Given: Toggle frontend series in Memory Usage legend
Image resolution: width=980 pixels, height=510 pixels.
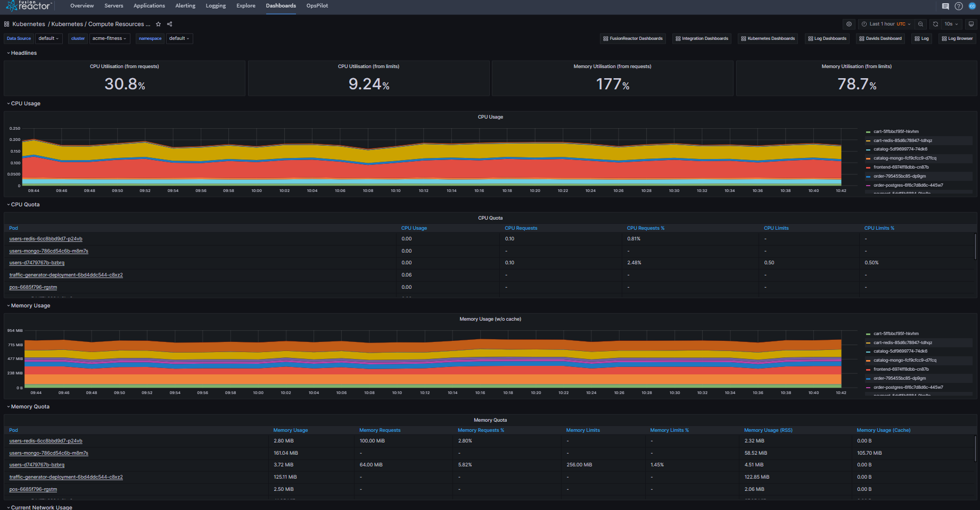Looking at the screenshot, I should coord(901,370).
